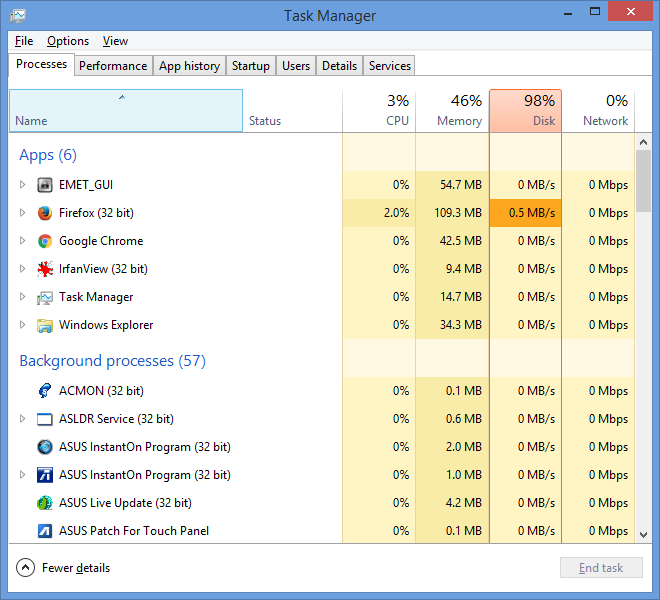Click the scrollbar down arrow

pyautogui.click(x=643, y=535)
